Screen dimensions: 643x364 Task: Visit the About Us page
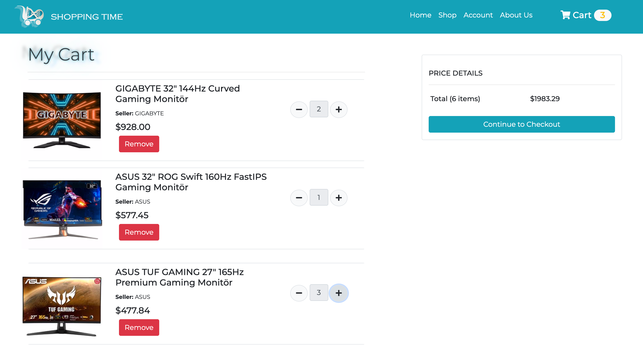(516, 15)
